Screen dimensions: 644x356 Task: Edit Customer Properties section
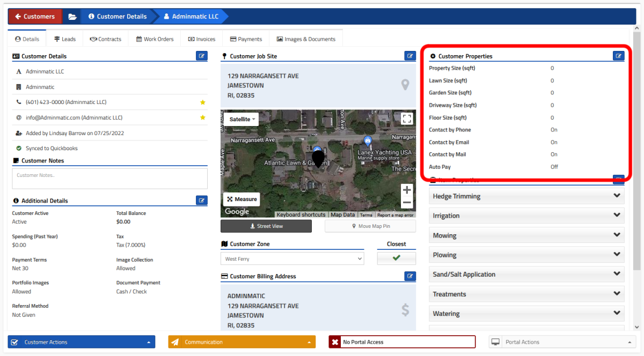[x=618, y=55]
